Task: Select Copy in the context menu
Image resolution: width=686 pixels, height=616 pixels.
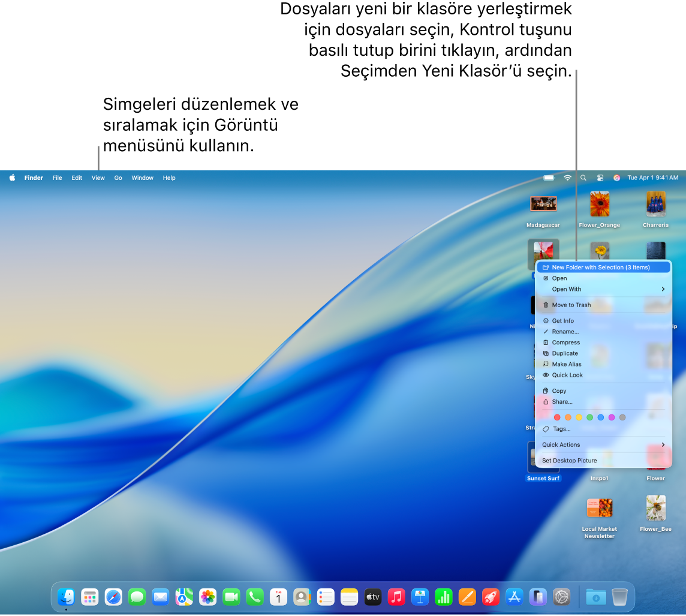Action: [x=604, y=390]
